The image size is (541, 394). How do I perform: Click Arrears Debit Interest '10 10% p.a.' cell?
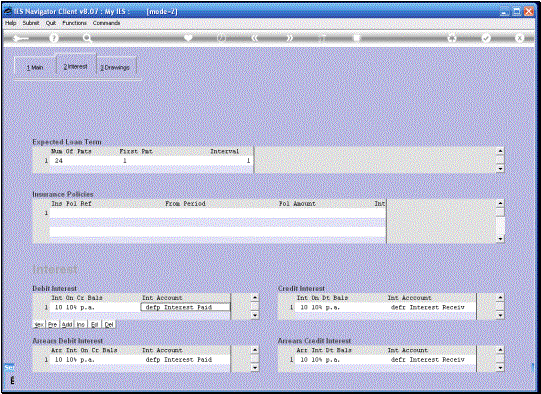[95, 360]
